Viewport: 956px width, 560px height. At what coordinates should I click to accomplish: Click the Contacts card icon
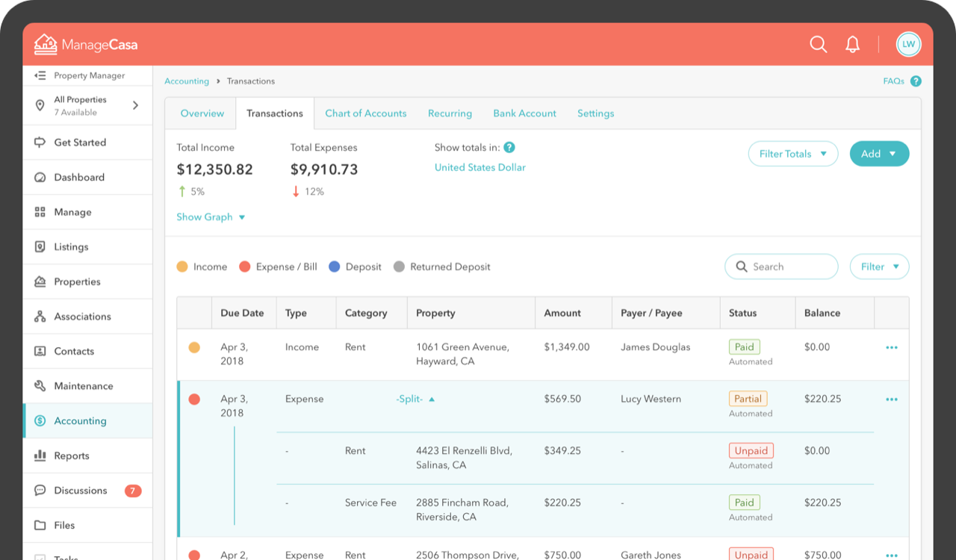[40, 351]
